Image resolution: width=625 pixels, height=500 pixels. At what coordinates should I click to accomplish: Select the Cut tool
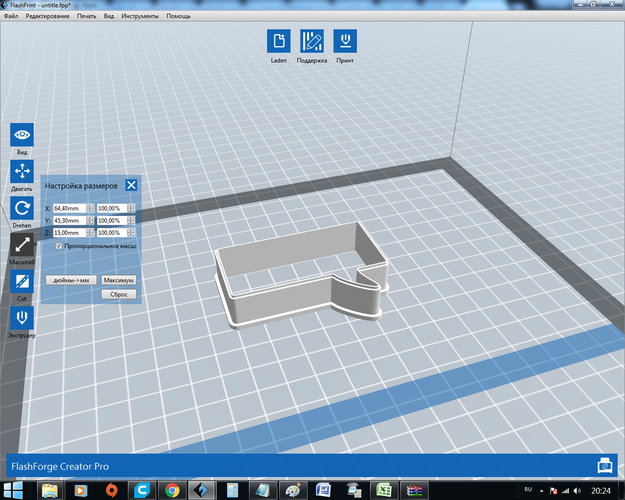[22, 281]
